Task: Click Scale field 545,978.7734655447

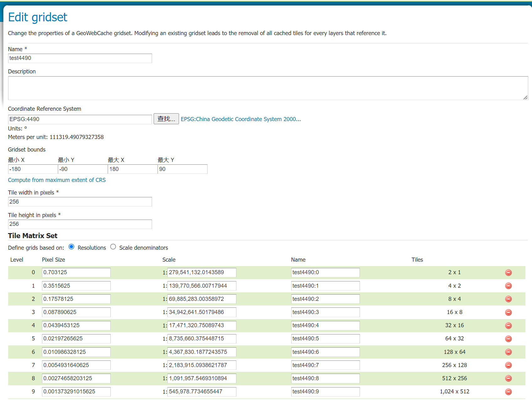Action: pos(202,392)
